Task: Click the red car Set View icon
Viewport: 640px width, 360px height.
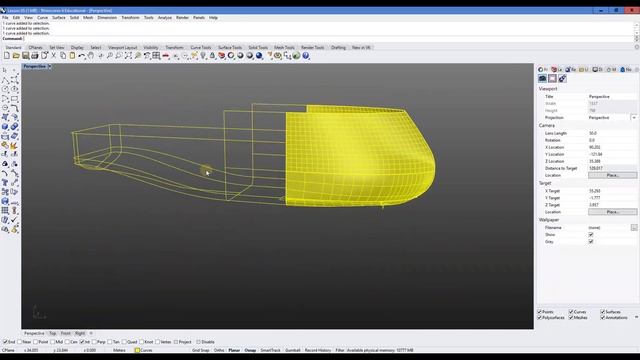Action: coord(166,56)
